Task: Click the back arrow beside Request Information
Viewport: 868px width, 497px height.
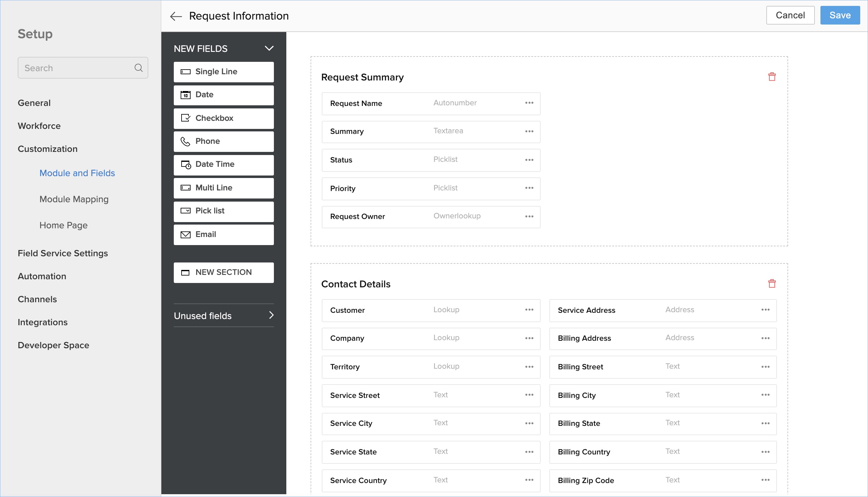Action: pos(176,16)
